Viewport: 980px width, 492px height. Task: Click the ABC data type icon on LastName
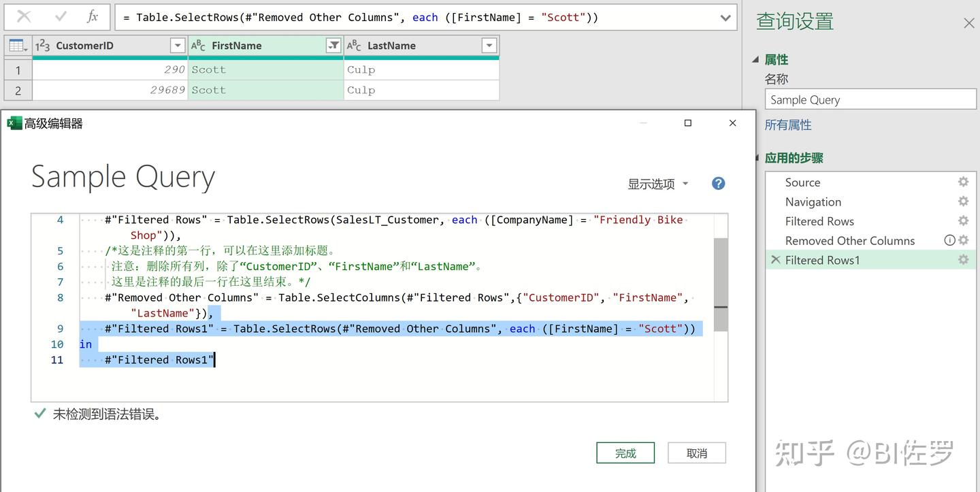(x=354, y=46)
